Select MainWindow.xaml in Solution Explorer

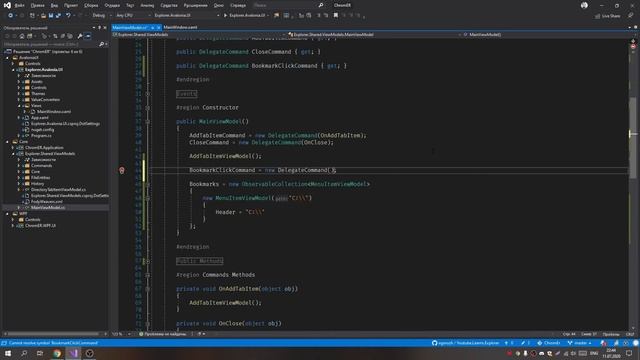click(54, 111)
